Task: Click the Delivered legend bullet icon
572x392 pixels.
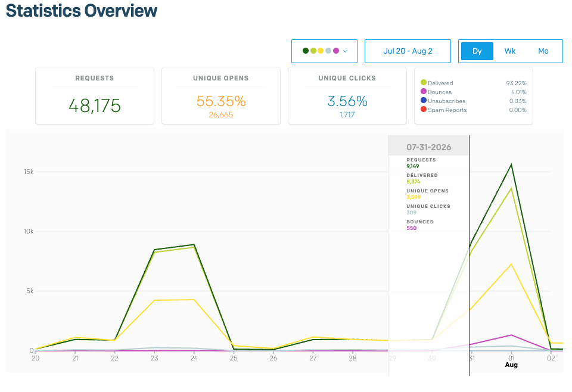Action: (424, 82)
